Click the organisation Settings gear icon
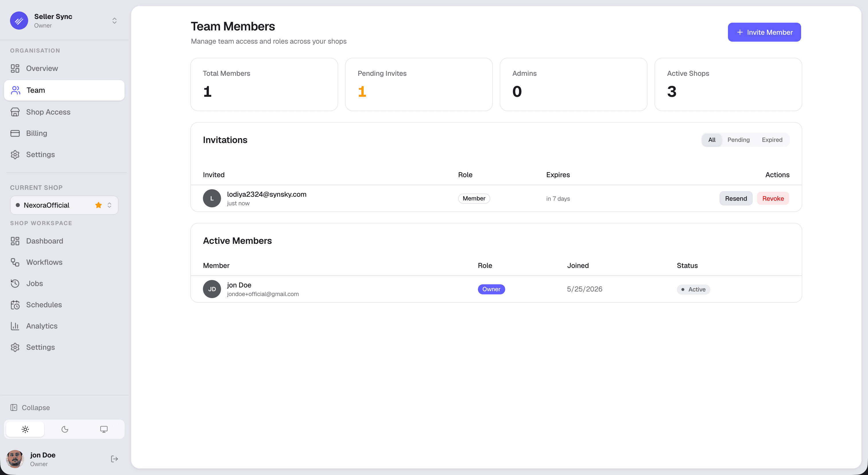 point(15,155)
